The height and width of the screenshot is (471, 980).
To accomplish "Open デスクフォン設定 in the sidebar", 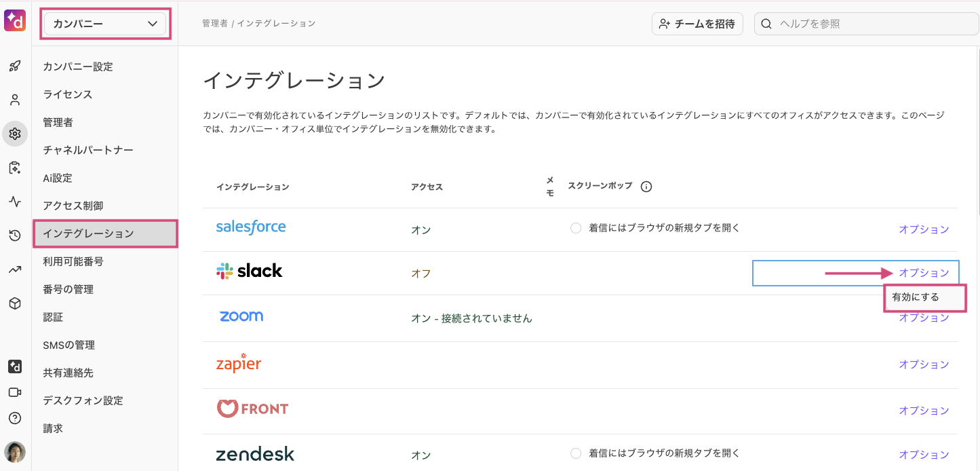I will (83, 400).
